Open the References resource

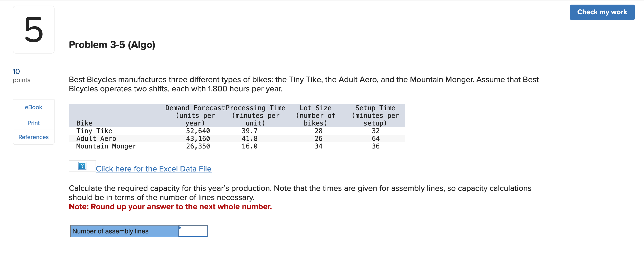(x=33, y=137)
